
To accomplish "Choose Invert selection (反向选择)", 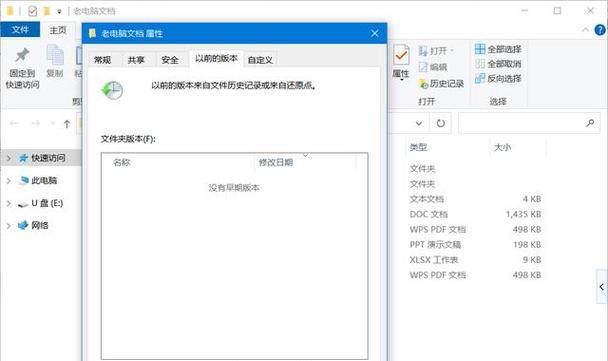I will click(x=498, y=78).
